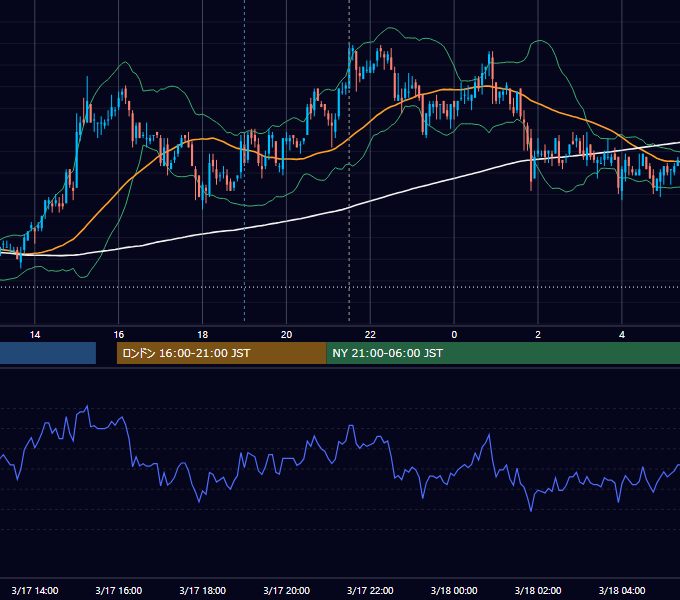Click the 0 hour label on upper axis

454,335
